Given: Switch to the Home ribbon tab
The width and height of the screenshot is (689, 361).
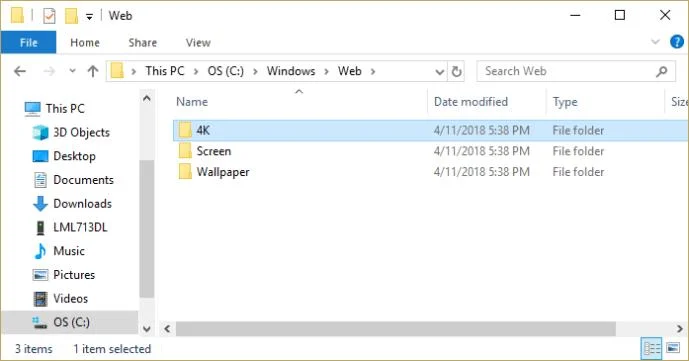Looking at the screenshot, I should [x=85, y=43].
